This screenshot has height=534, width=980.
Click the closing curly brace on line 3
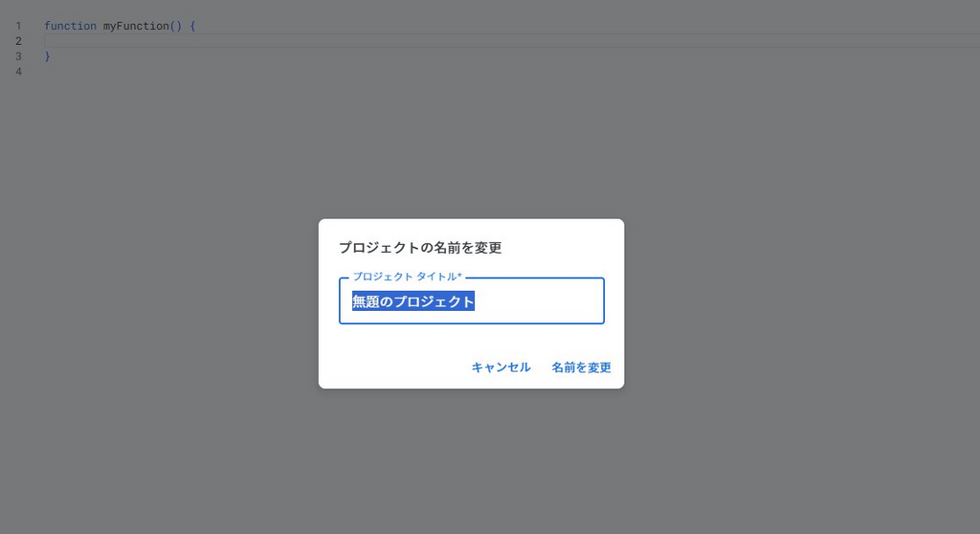48,56
